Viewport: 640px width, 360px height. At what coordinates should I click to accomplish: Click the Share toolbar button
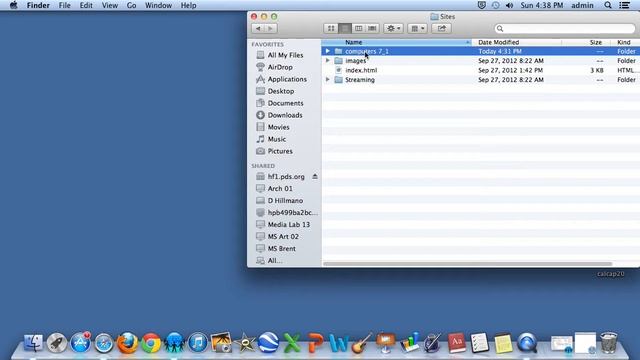[x=441, y=28]
